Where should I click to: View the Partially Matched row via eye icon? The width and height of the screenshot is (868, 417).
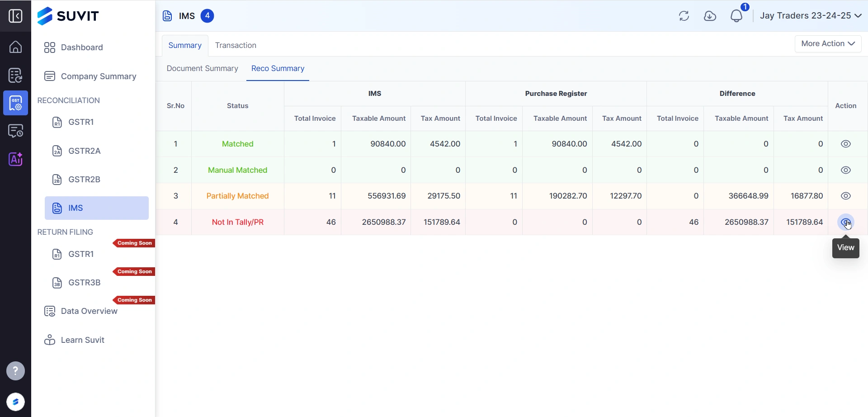point(845,196)
